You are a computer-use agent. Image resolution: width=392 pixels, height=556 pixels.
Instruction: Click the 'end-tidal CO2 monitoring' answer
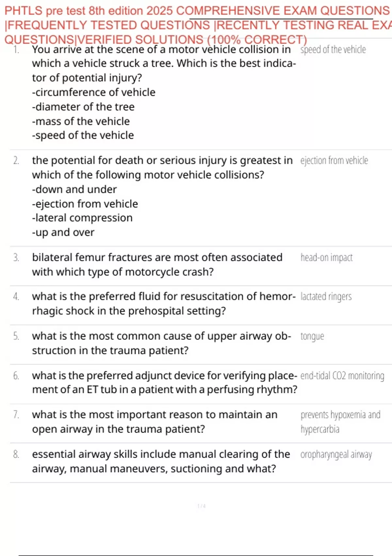click(342, 376)
